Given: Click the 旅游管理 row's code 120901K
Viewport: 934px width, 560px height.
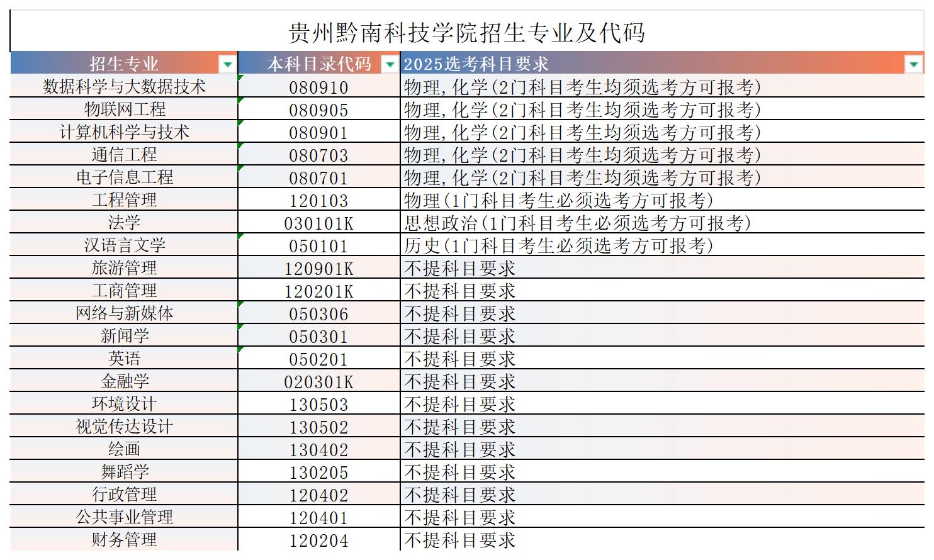Looking at the screenshot, I should point(318,268).
